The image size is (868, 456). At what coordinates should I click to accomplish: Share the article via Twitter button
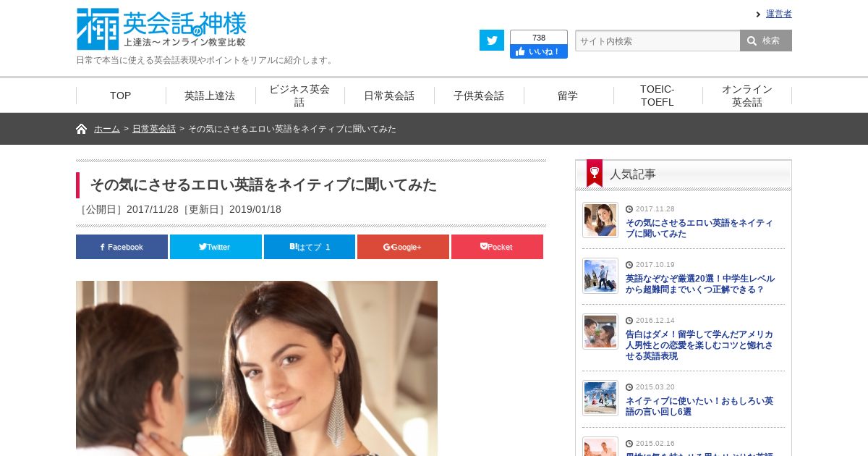pyautogui.click(x=216, y=247)
